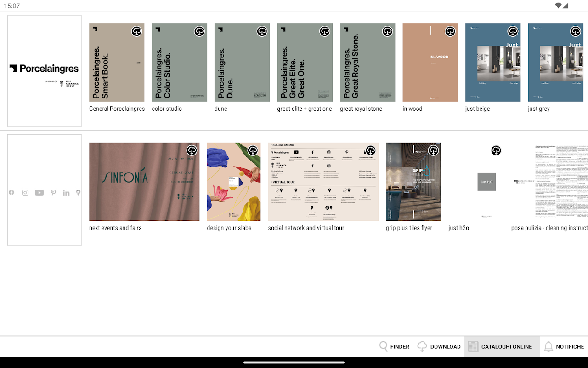588x368 pixels.
Task: Open the Download tab
Action: point(439,347)
